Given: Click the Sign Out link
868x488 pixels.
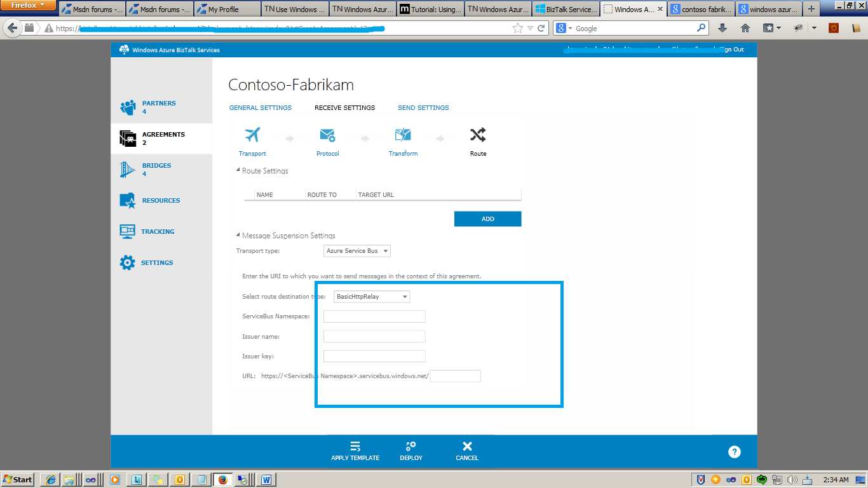Looking at the screenshot, I should (731, 50).
